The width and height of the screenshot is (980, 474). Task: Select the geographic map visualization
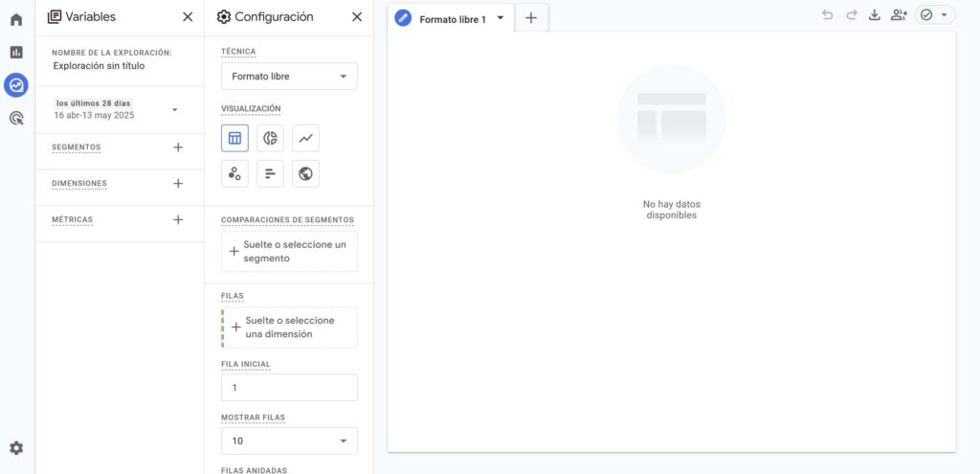click(305, 173)
